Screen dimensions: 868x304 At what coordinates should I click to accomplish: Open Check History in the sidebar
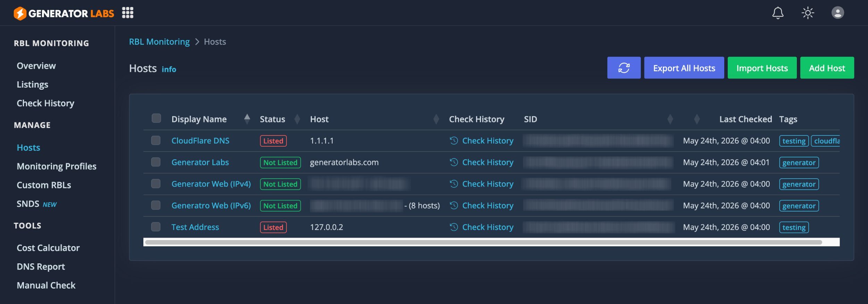pos(45,103)
